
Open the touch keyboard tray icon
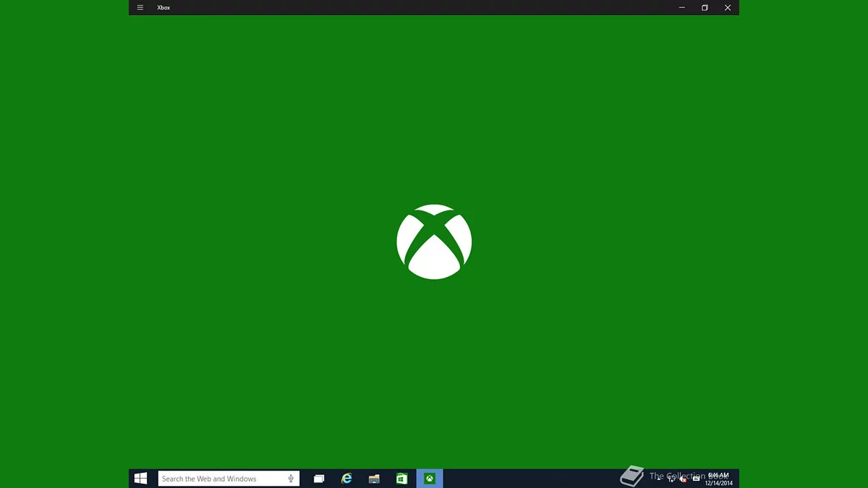coord(696,479)
